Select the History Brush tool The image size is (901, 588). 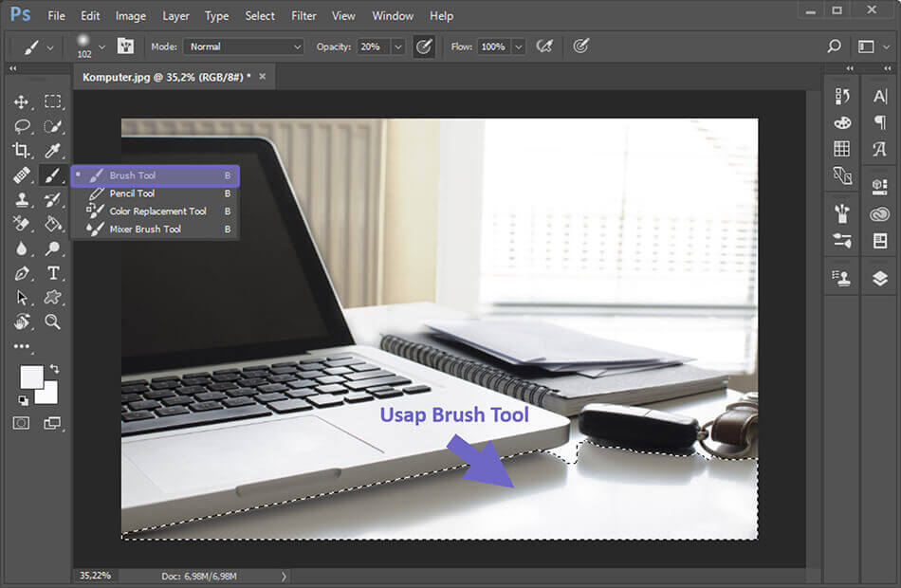click(x=53, y=199)
